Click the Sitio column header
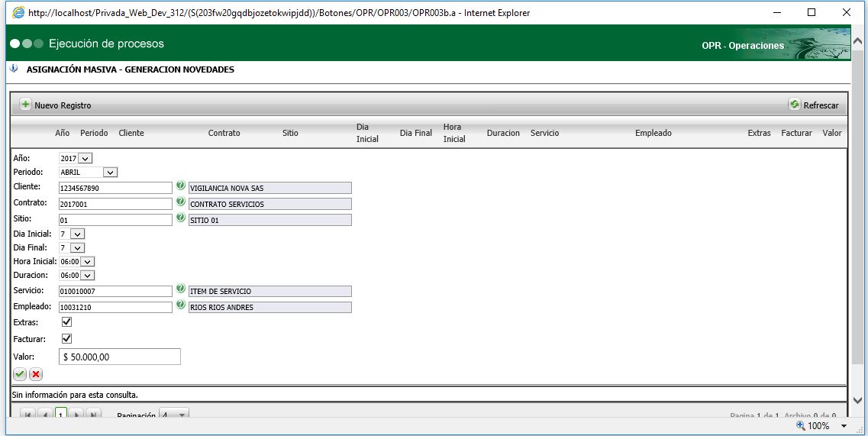Screen dimensions: 868x436 pyautogui.click(x=290, y=133)
